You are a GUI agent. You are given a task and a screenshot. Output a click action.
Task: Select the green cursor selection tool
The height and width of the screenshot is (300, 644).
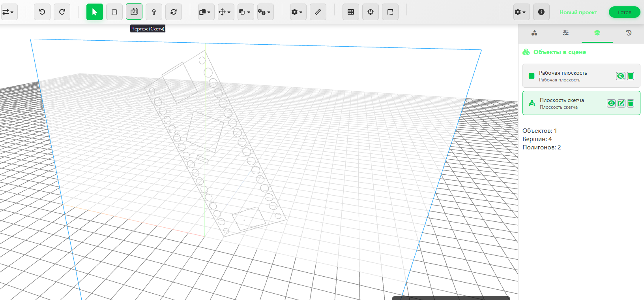click(x=95, y=12)
